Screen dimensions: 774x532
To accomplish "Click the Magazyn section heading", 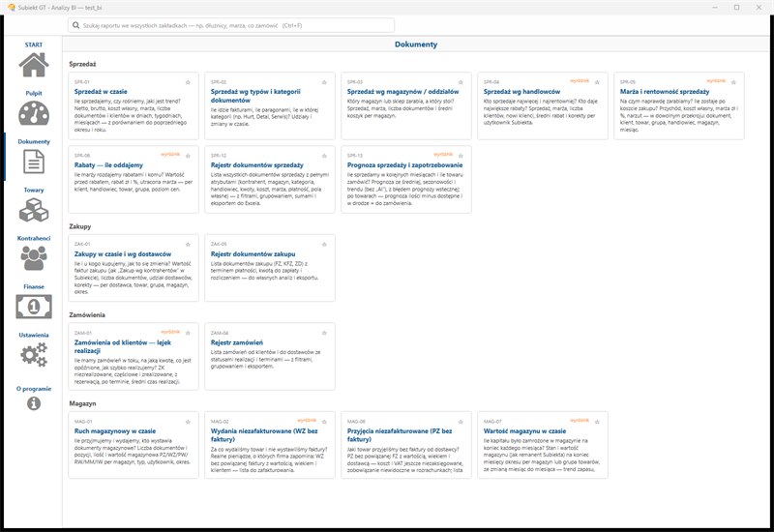I will click(82, 403).
